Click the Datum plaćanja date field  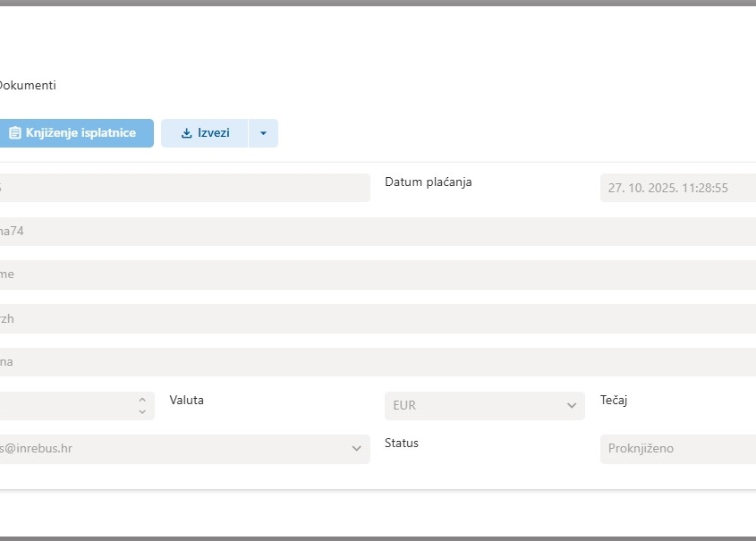677,188
